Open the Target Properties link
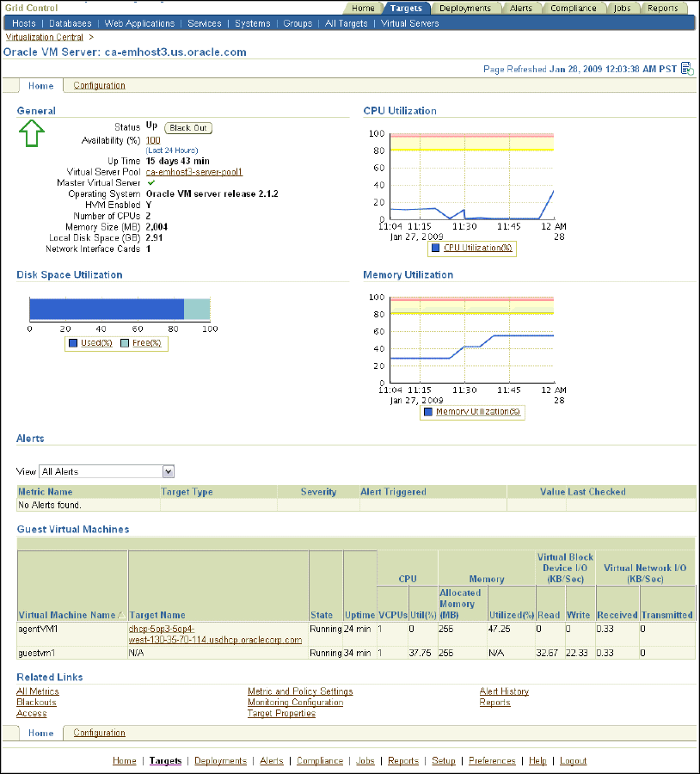This screenshot has height=774, width=700. pyautogui.click(x=281, y=713)
